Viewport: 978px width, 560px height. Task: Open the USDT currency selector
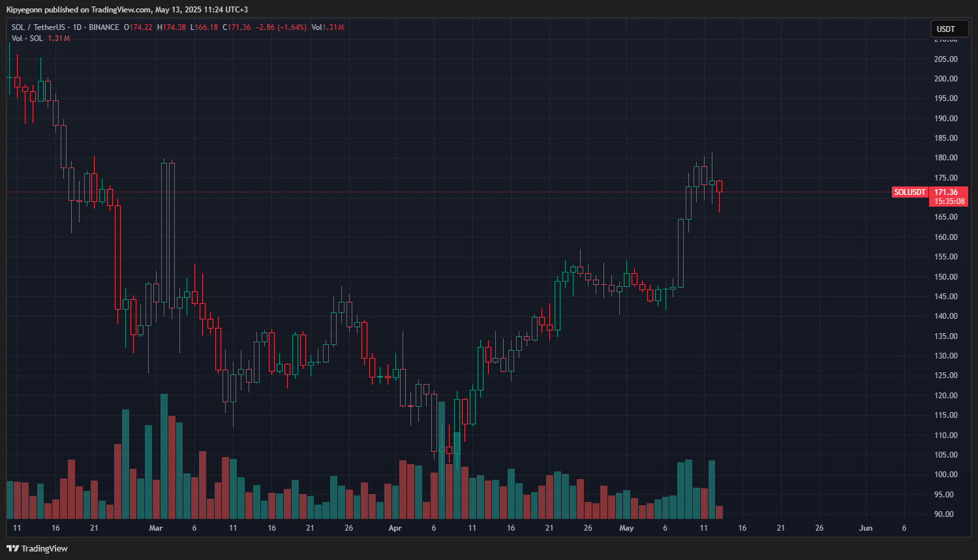(949, 29)
